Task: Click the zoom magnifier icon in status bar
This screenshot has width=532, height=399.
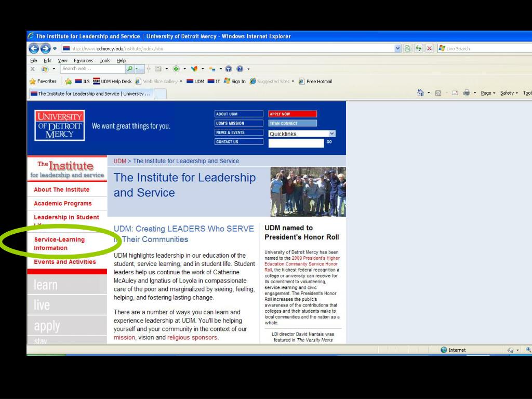Action: (x=528, y=350)
